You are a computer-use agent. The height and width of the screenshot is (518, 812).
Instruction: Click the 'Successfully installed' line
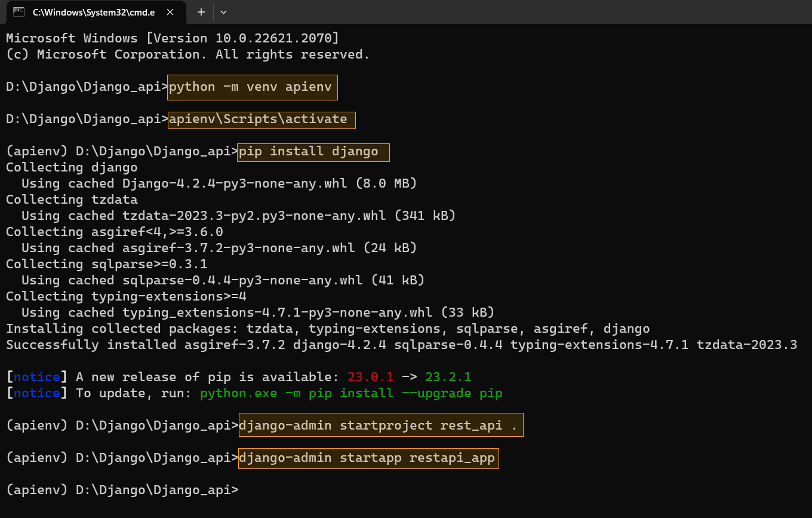402,345
